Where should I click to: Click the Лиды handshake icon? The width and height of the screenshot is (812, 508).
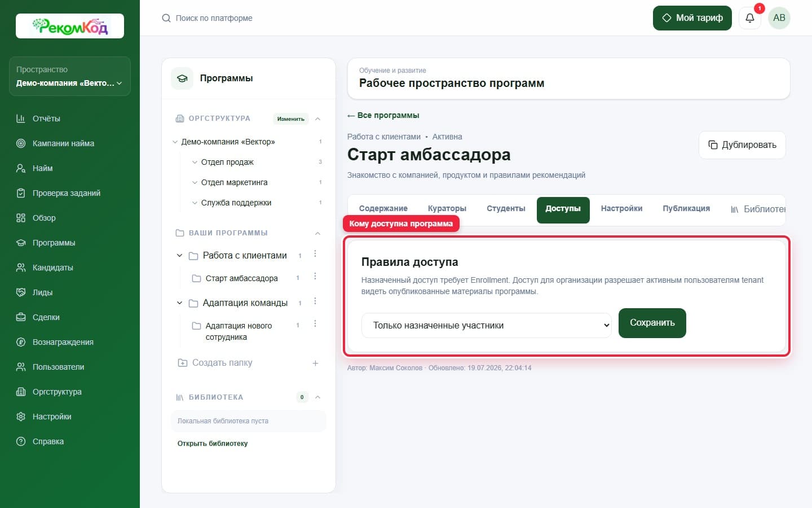[21, 292]
